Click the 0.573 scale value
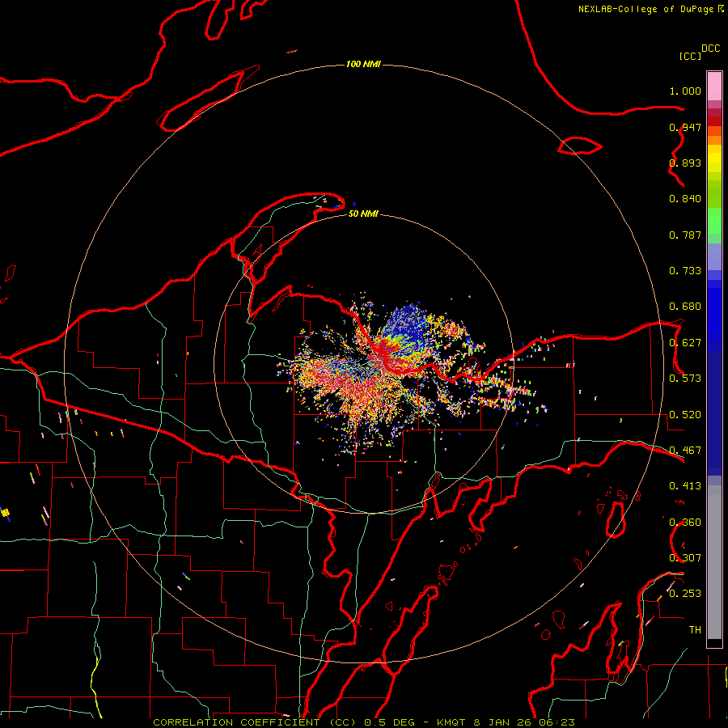Image resolution: width=728 pixels, height=728 pixels. click(x=685, y=379)
